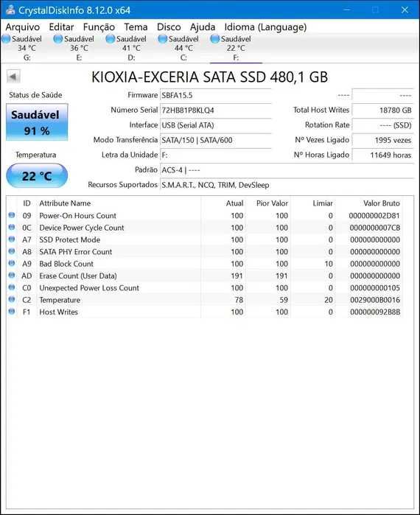Click the status icon for Device Power Cycle Count
Screen dimensions: 420x515
tap(12, 227)
